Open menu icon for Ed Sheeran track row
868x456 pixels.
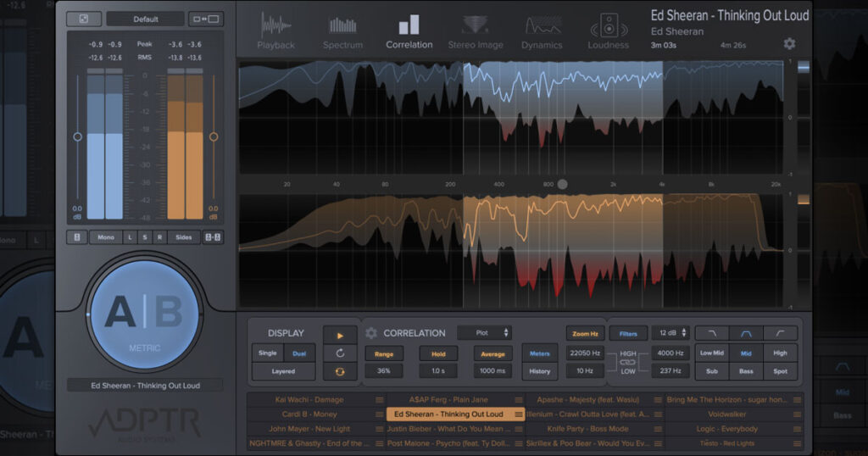[518, 414]
